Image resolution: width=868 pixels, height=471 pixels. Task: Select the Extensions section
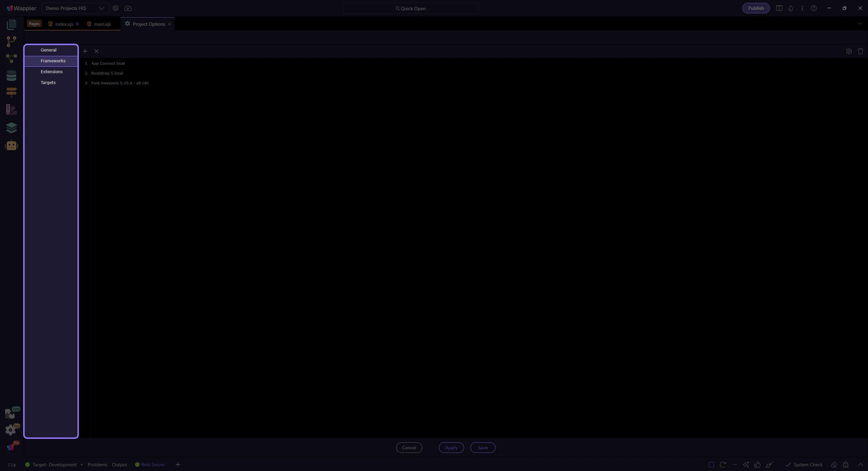coord(52,71)
